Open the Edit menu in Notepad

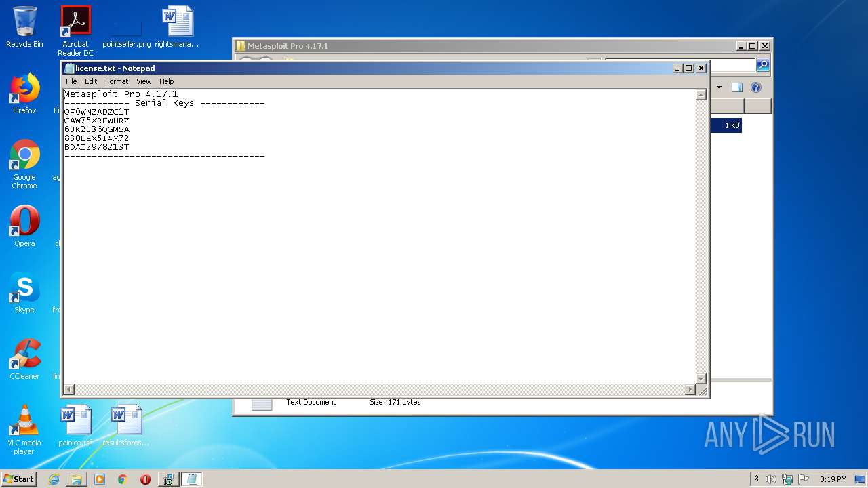tap(91, 81)
